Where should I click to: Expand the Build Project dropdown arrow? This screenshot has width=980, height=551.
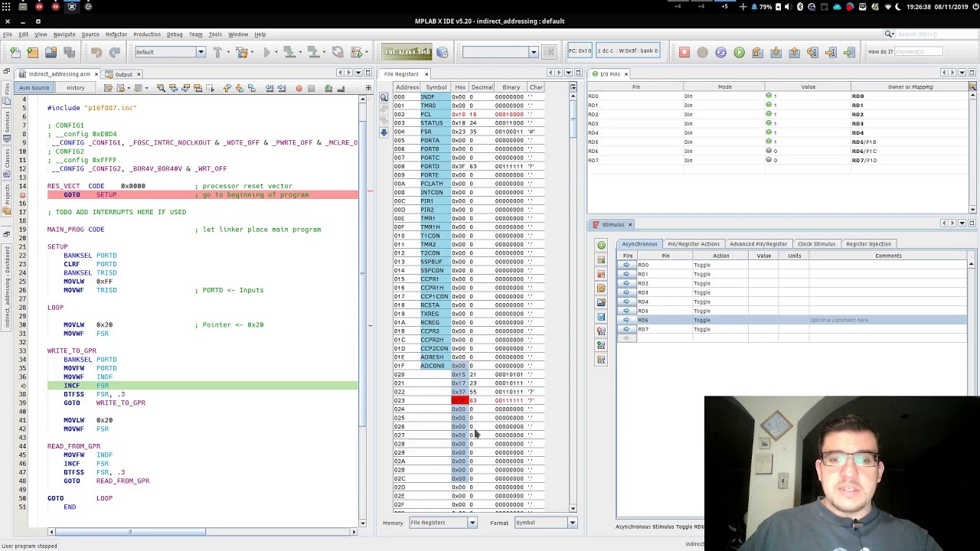pyautogui.click(x=228, y=52)
